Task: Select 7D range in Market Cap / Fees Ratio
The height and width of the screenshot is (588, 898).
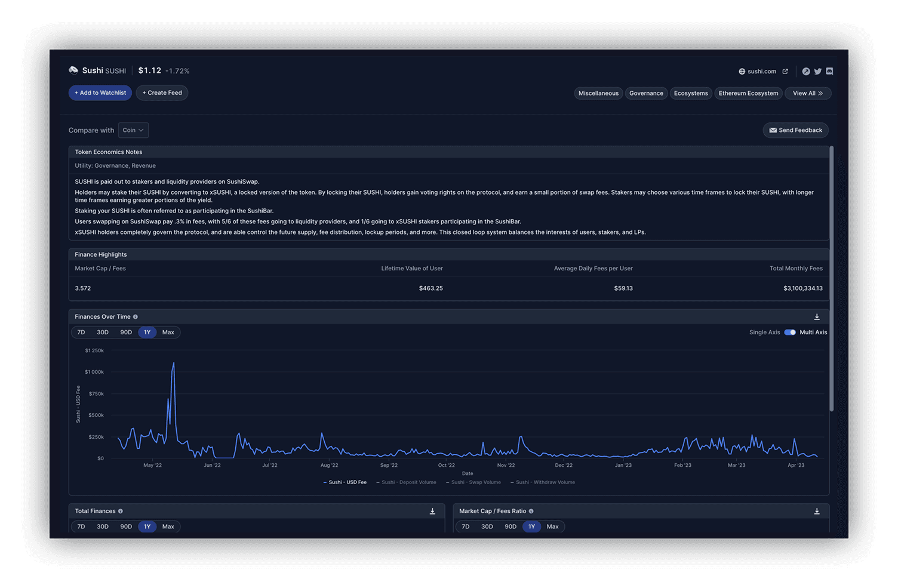Action: coord(466,527)
